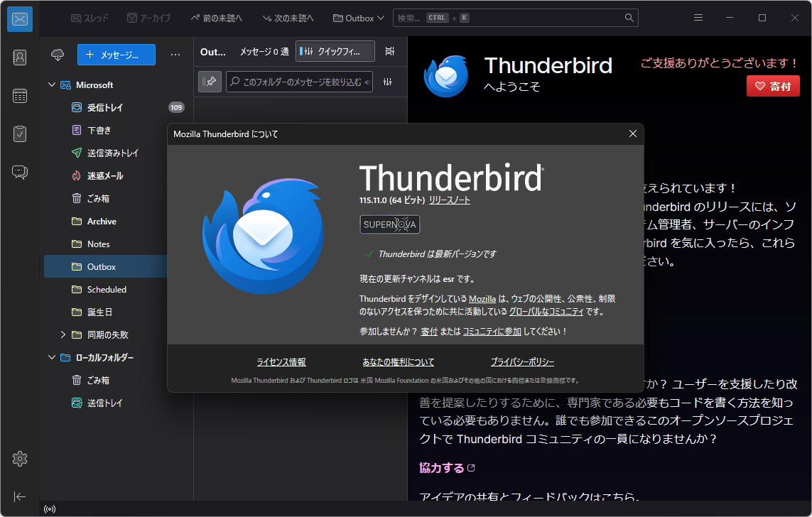
Task: Click the red 寄付 donate button
Action: 773,86
